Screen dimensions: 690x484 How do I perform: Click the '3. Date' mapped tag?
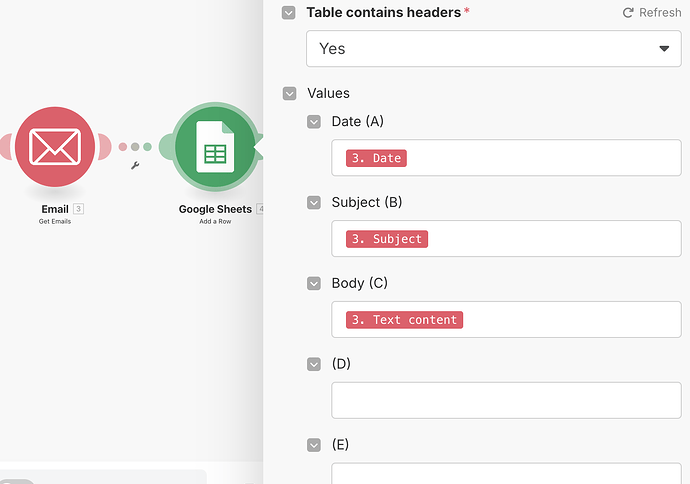click(376, 158)
